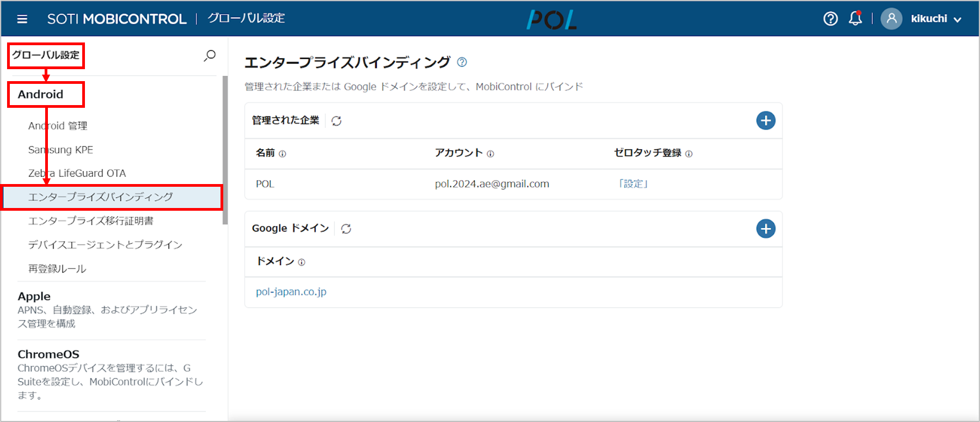Screen dimensions: 980x422
Task: Click info icon next to 名前 column
Action: 282,154
